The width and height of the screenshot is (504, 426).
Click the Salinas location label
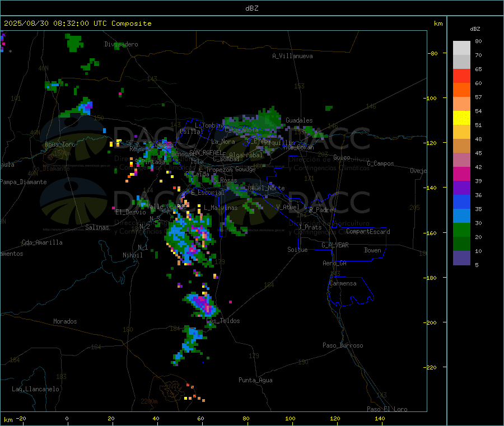pyautogui.click(x=97, y=227)
